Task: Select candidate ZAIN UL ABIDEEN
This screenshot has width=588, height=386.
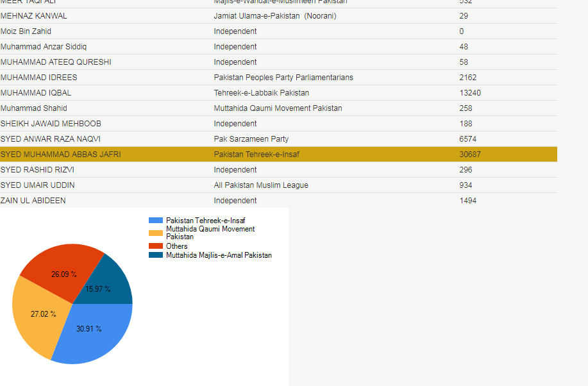Action: (33, 201)
